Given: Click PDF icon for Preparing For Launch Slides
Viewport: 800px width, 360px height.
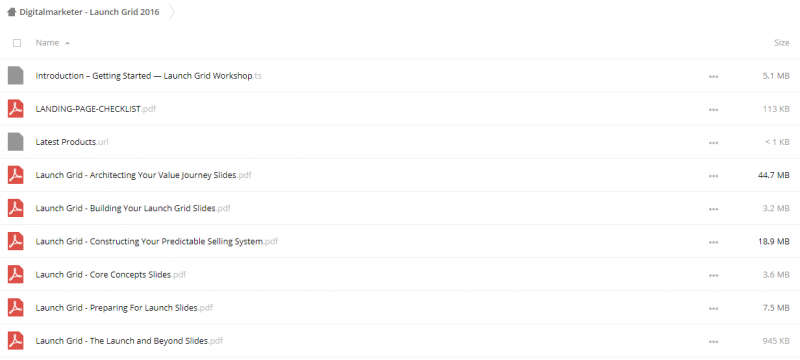Looking at the screenshot, I should coord(16,307).
